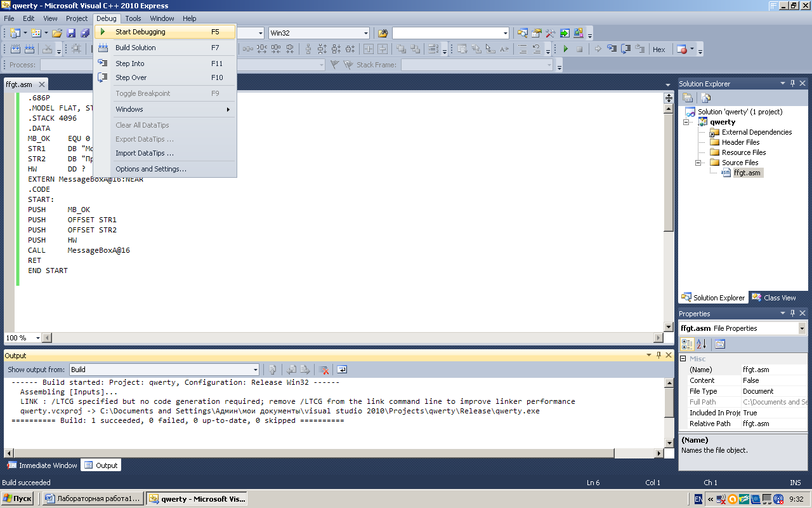Switch to the Class View tab
The width and height of the screenshot is (812, 508).
point(773,297)
